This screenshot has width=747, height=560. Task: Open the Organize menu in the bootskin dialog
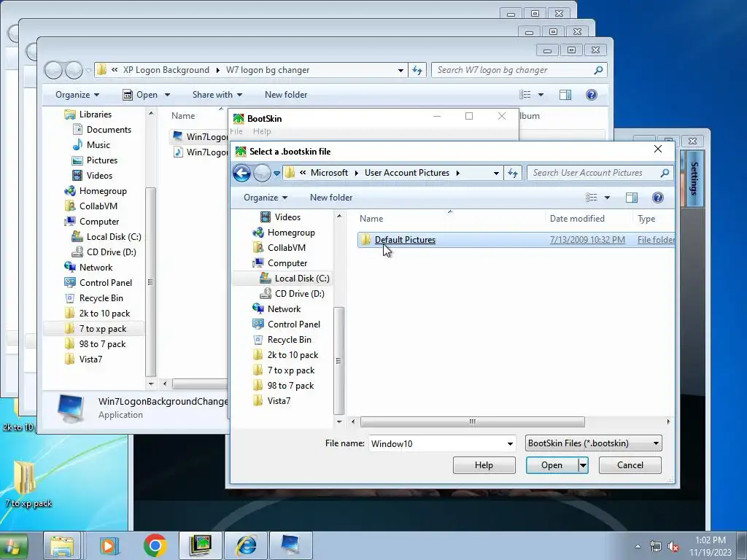click(266, 198)
